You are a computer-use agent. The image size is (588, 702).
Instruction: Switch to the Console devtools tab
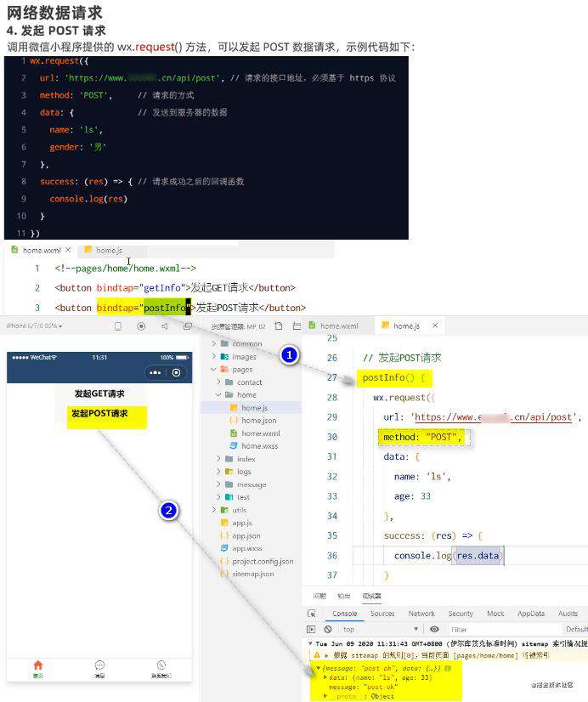pos(345,614)
